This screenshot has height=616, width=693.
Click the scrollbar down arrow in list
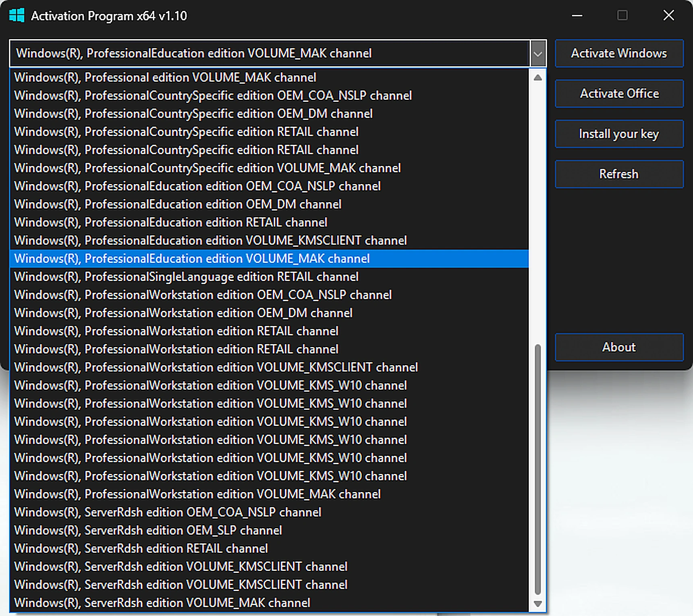click(x=537, y=604)
